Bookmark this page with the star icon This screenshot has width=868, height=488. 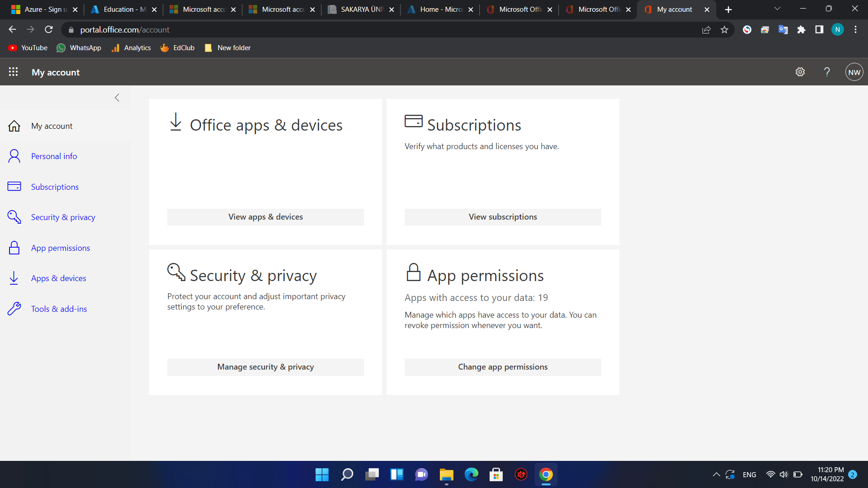(724, 30)
